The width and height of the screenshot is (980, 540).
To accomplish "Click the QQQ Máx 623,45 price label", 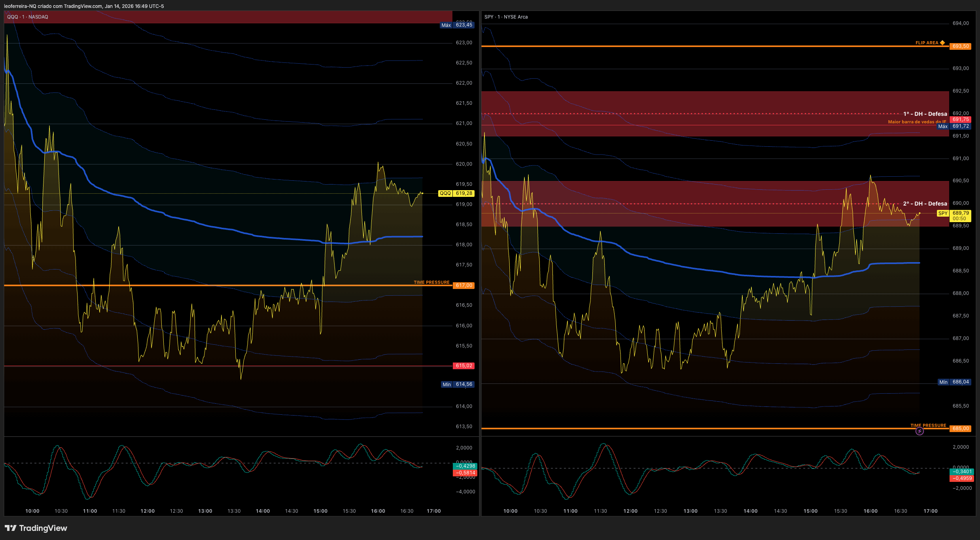I will click(x=457, y=25).
